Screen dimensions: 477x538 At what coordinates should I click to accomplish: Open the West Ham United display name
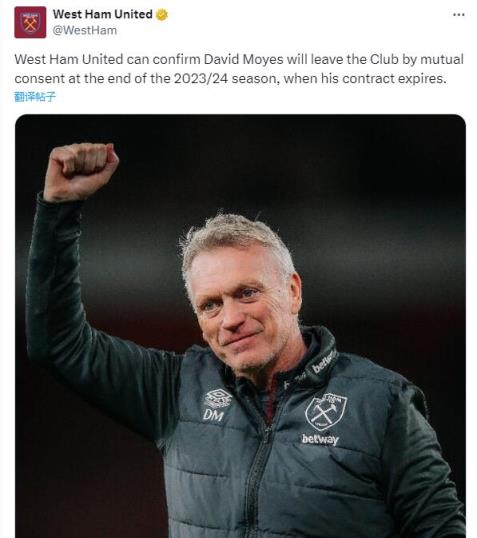click(x=103, y=14)
